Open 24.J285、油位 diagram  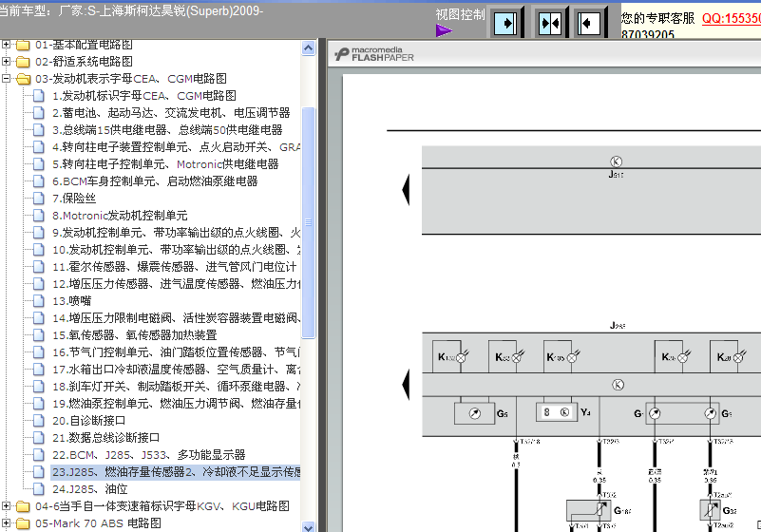tap(89, 489)
